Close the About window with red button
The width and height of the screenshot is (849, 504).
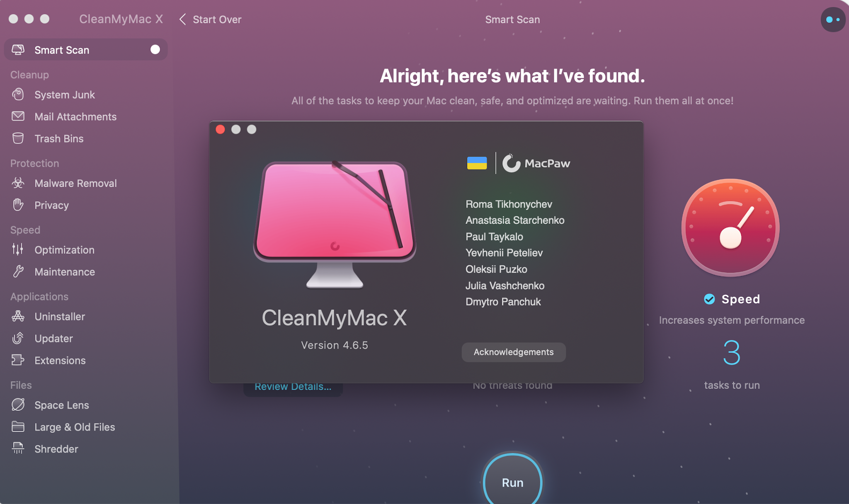click(x=220, y=129)
